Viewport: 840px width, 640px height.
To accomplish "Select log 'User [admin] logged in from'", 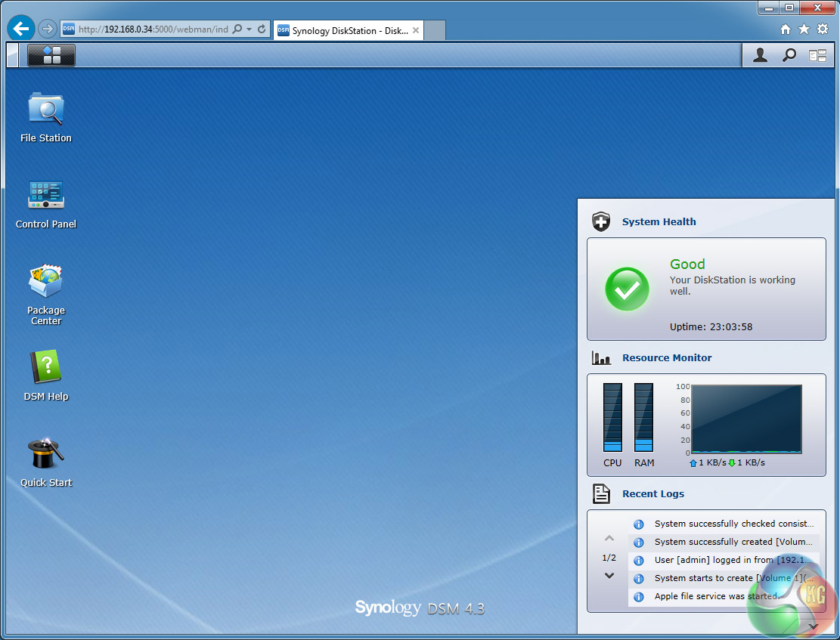I will [x=724, y=560].
